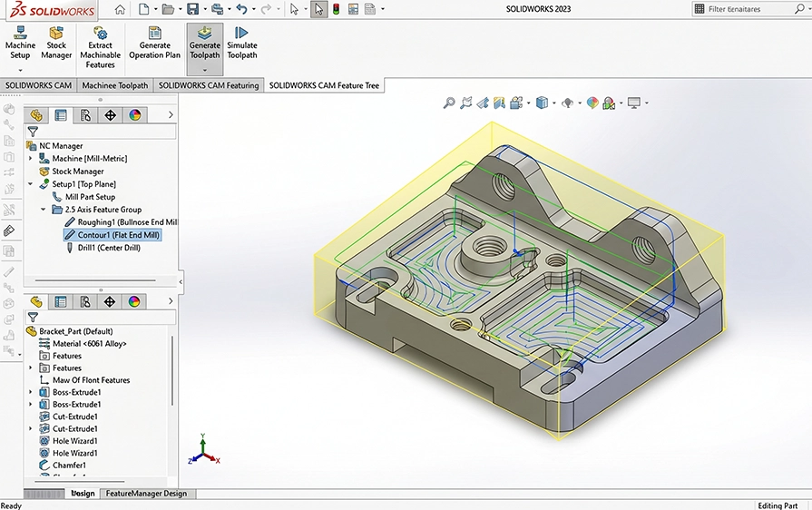Open the feature tree tab icon above Bracket_Part

(36, 301)
